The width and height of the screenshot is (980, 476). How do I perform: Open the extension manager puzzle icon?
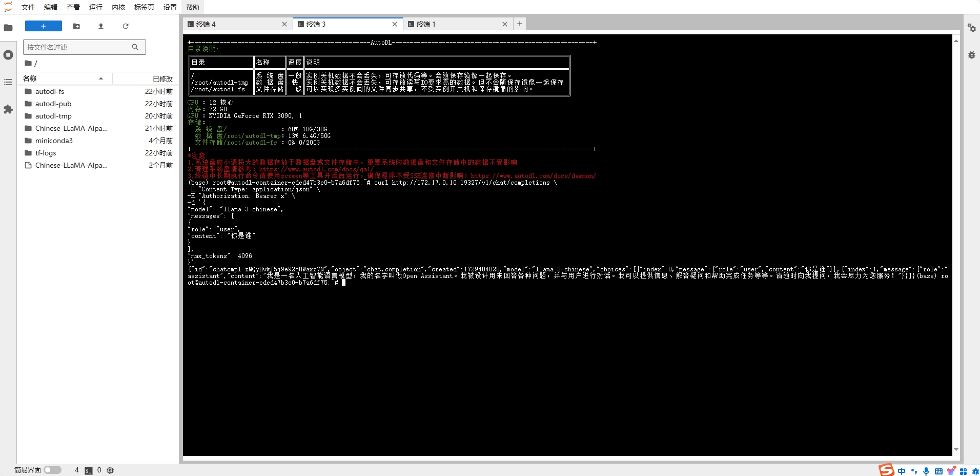tap(8, 109)
